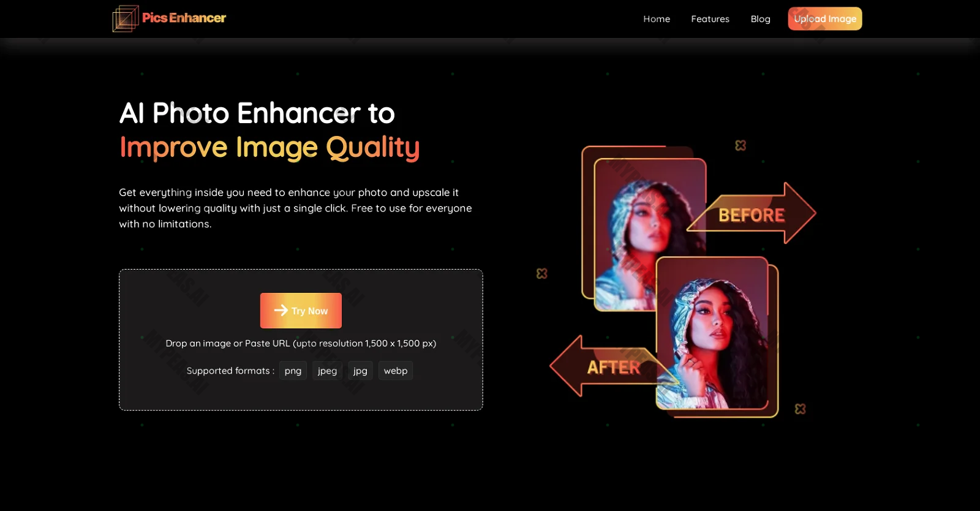Select the jpeg format tag

327,371
